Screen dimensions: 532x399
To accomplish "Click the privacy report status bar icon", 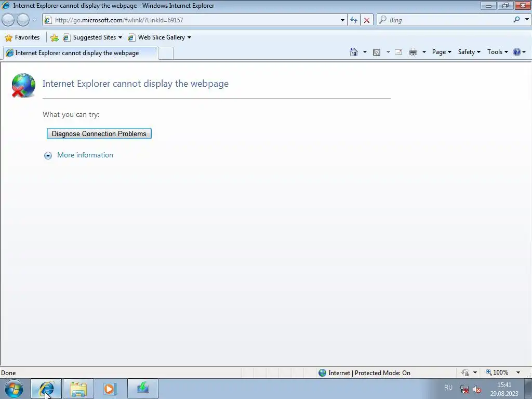I will click(x=465, y=373).
